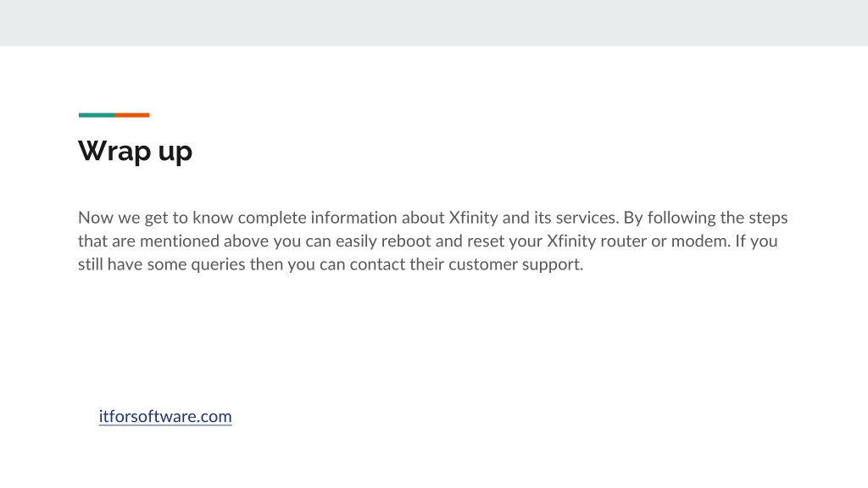Select the teal segment of the accent bar
This screenshot has width=868, height=488.
pyautogui.click(x=97, y=115)
